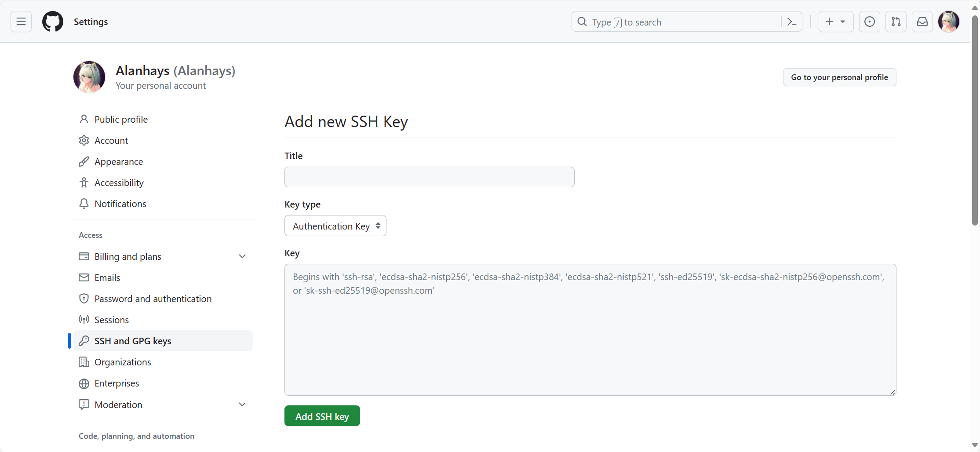Select SSH and GPG keys
Image resolution: width=980 pixels, height=452 pixels.
point(132,341)
